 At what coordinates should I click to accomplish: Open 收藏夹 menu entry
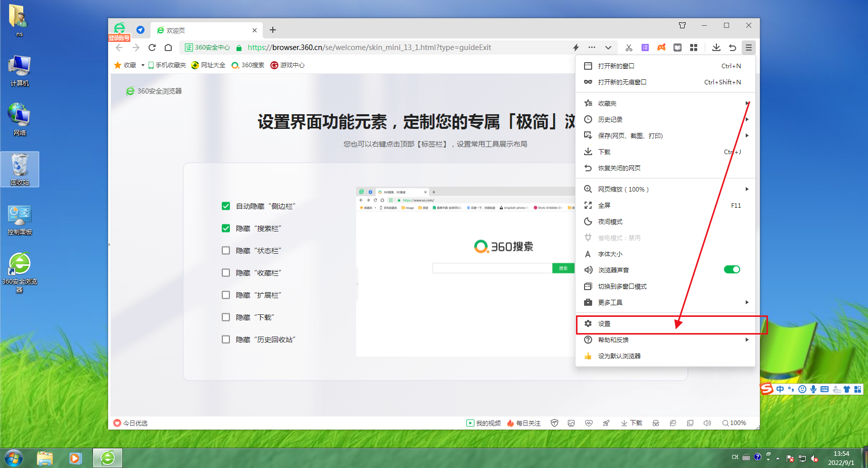tap(665, 104)
